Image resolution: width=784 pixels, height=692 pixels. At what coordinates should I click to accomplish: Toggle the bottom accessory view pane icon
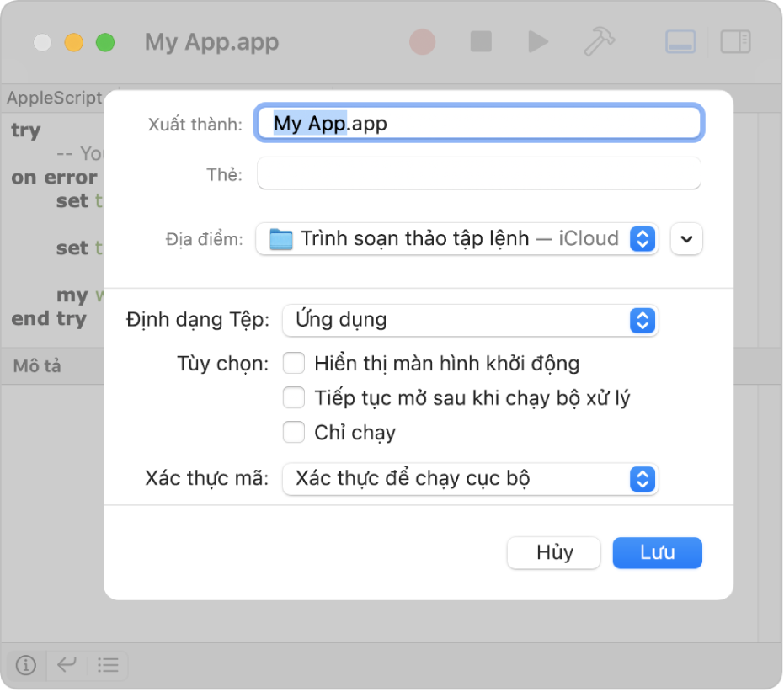(680, 41)
